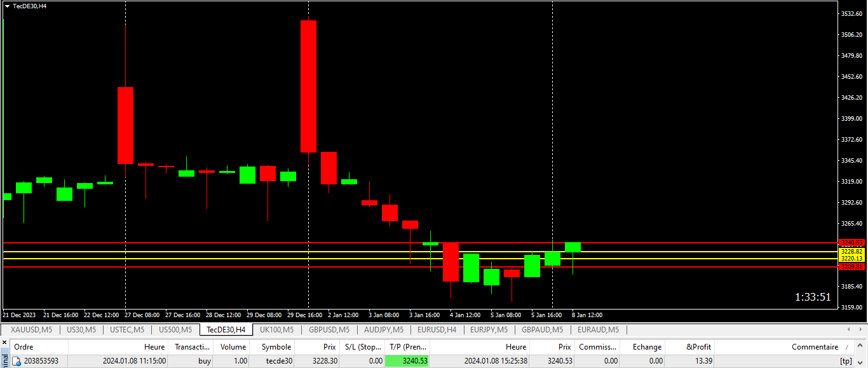The image size is (868, 368).
Task: Click the yellow 3228.82 price label
Action: coord(851,252)
